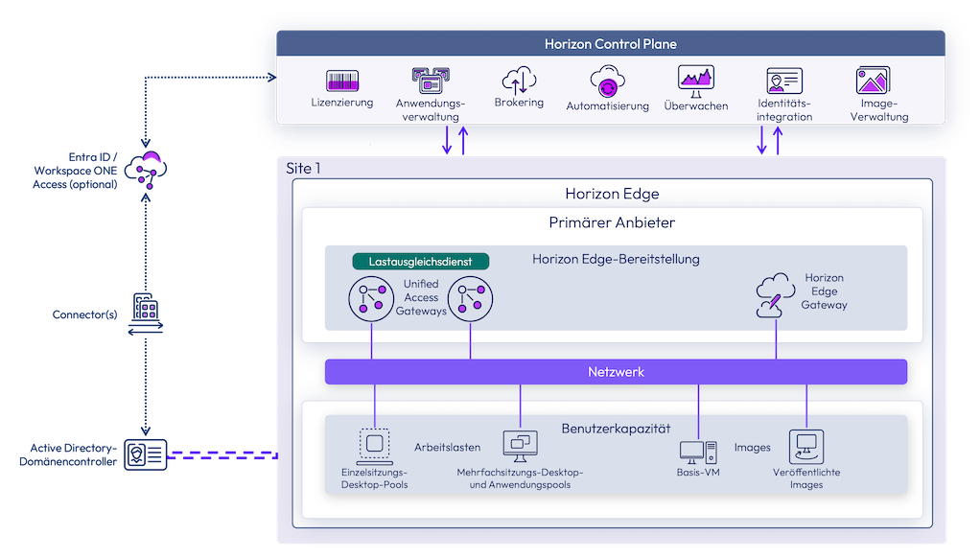The width and height of the screenshot is (980, 558).
Task: Select the Brokering label
Action: (x=519, y=103)
